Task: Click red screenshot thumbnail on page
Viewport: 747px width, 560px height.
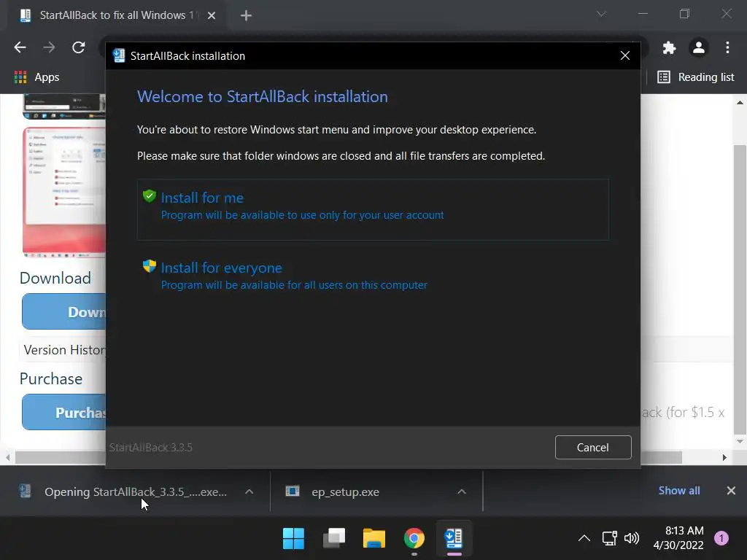Action: (64, 192)
